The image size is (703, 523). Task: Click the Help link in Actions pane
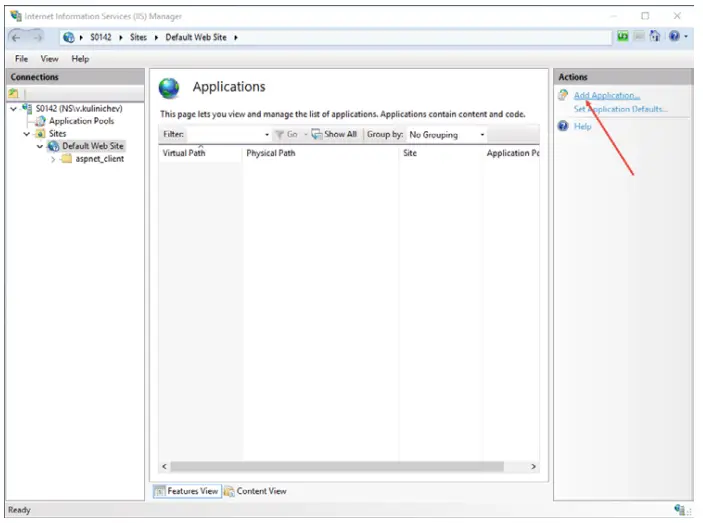[x=582, y=126]
